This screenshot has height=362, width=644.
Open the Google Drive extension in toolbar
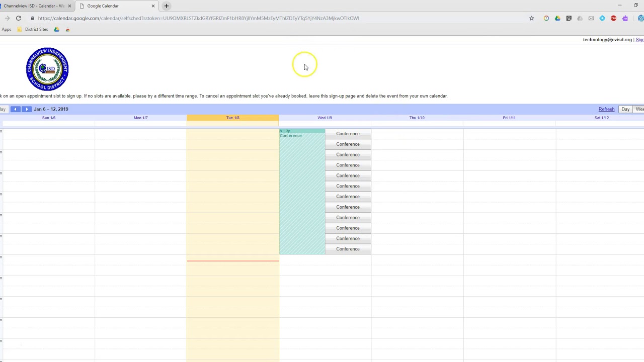[x=557, y=18]
